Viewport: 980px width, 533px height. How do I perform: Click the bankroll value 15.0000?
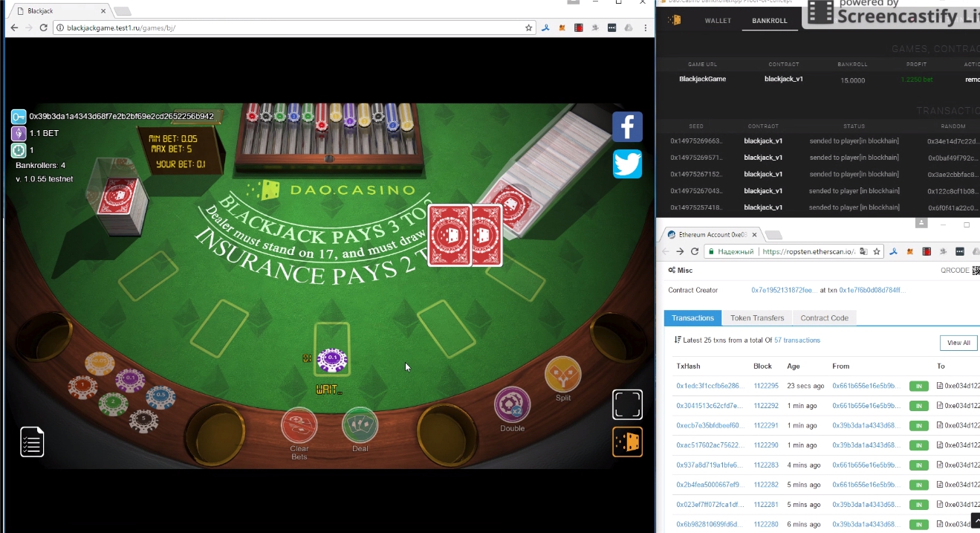click(852, 80)
